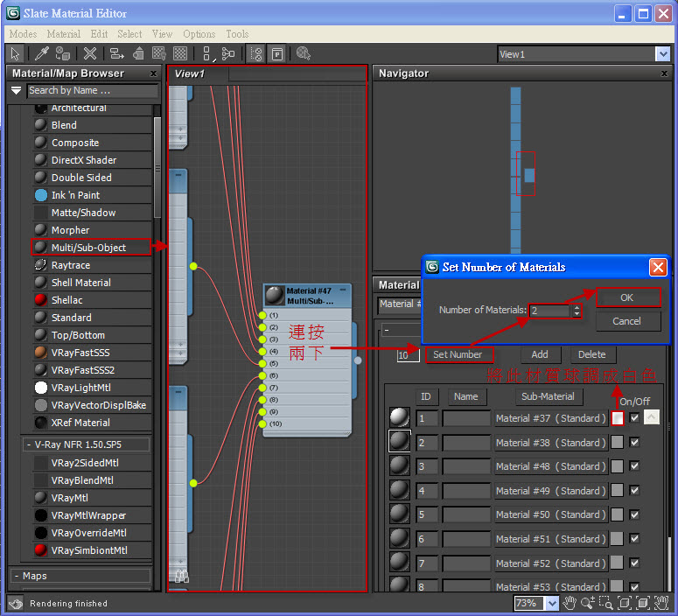678x616 pixels.
Task: Click Move Children toolbar icon
Action: (116, 54)
